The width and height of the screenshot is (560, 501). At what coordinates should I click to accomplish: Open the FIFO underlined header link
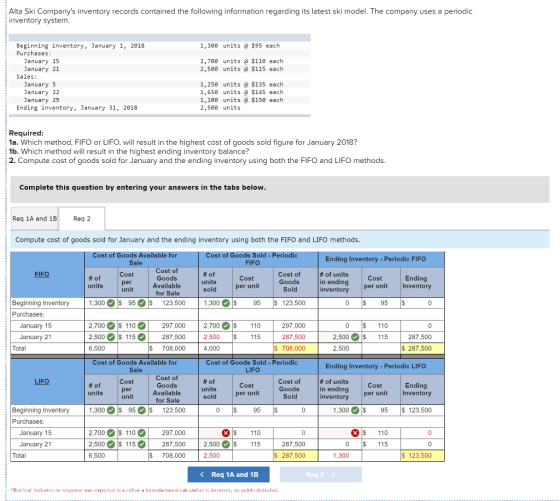pos(42,274)
